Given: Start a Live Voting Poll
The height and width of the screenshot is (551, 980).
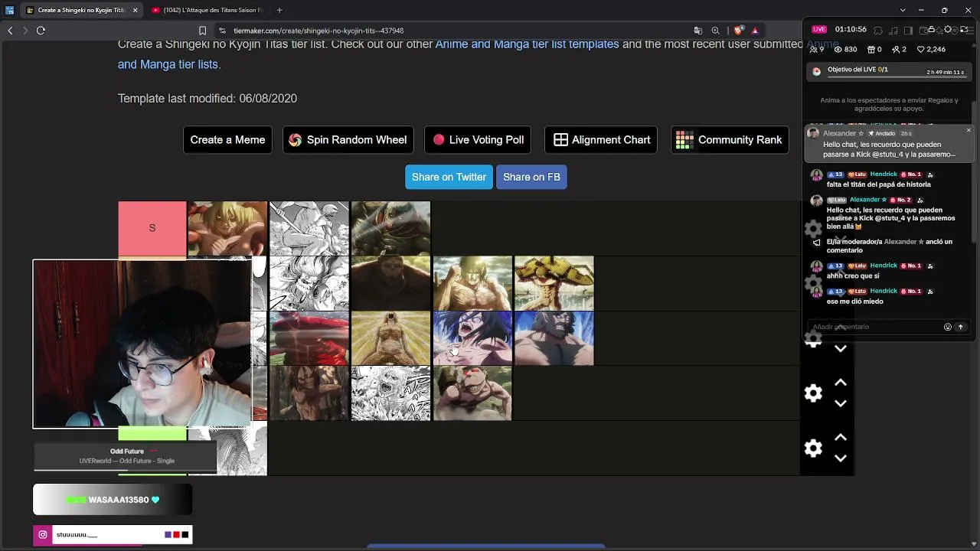Looking at the screenshot, I should 479,140.
